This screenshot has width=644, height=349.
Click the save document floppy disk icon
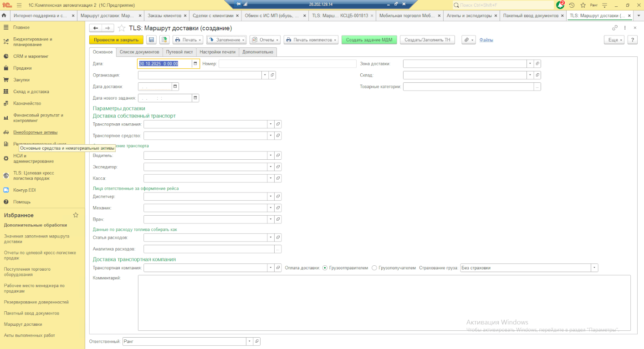[x=151, y=40]
